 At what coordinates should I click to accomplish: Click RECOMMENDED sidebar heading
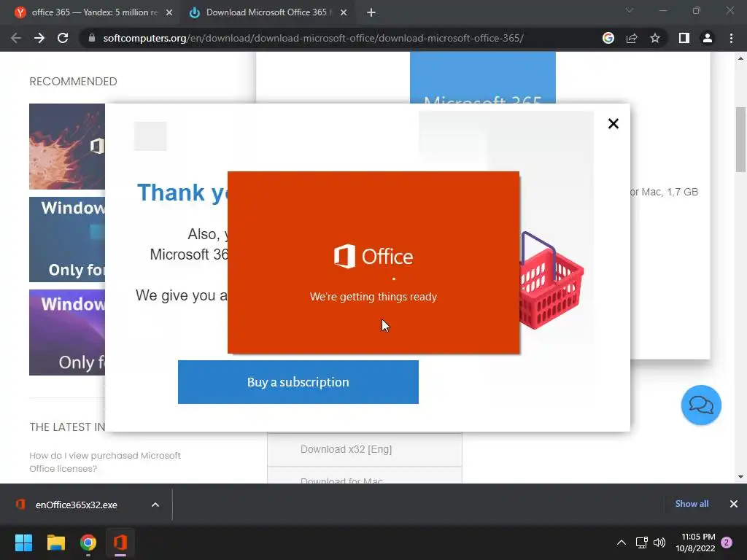click(x=74, y=82)
